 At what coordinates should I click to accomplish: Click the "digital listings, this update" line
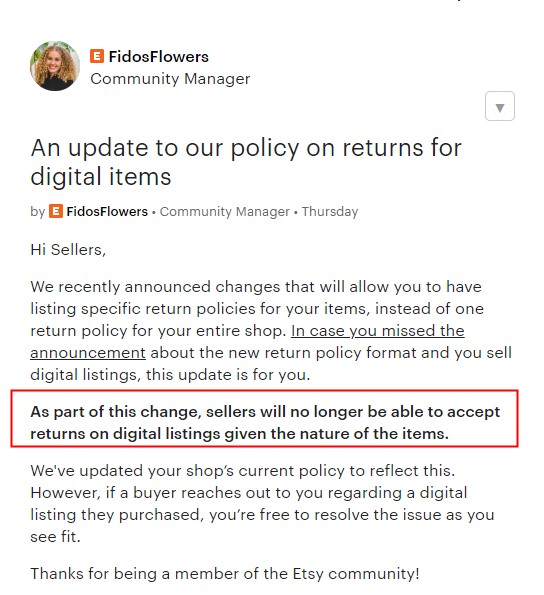pyautogui.click(x=170, y=375)
